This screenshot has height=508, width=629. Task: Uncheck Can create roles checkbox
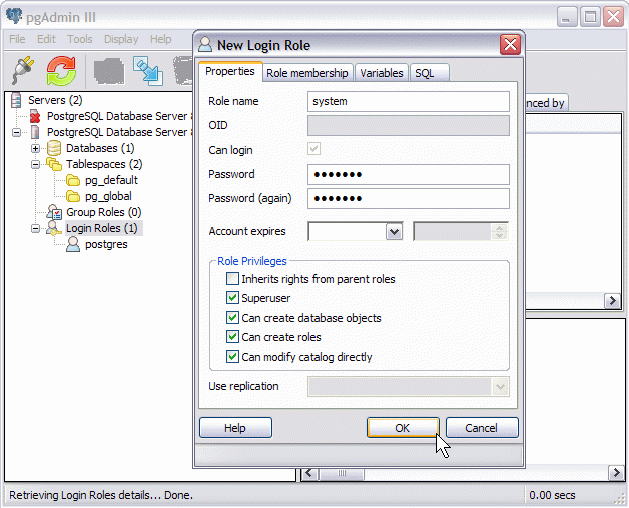(x=232, y=337)
